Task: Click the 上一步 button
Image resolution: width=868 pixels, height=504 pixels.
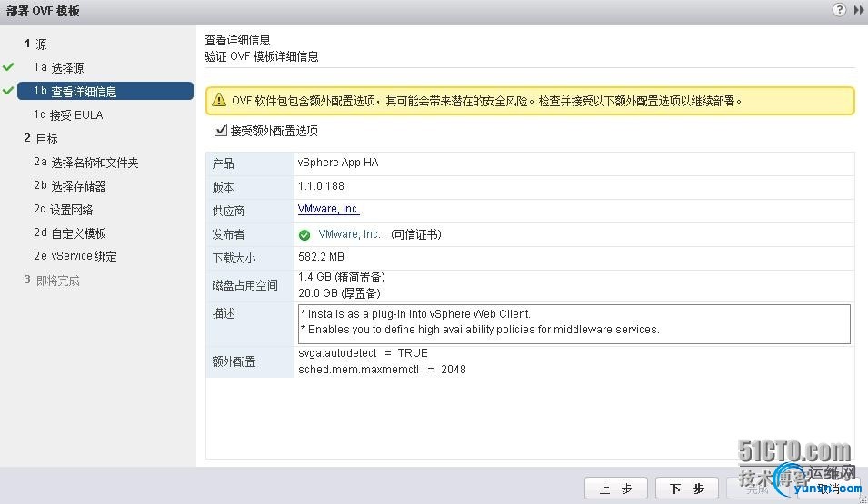Action: pyautogui.click(x=615, y=489)
